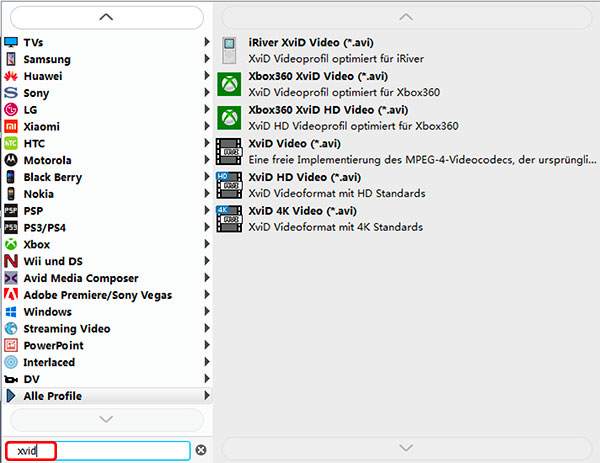600x463 pixels.
Task: Open the Interlaced category
Action: (x=107, y=362)
